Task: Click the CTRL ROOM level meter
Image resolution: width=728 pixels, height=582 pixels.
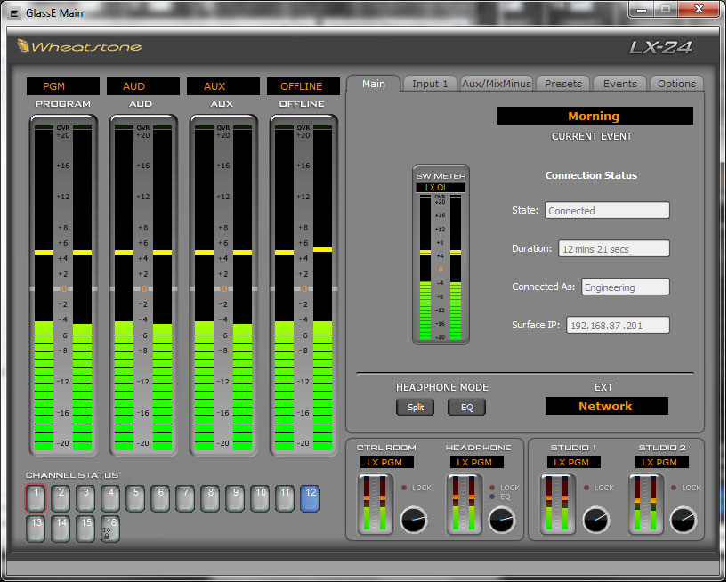Action: [376, 504]
